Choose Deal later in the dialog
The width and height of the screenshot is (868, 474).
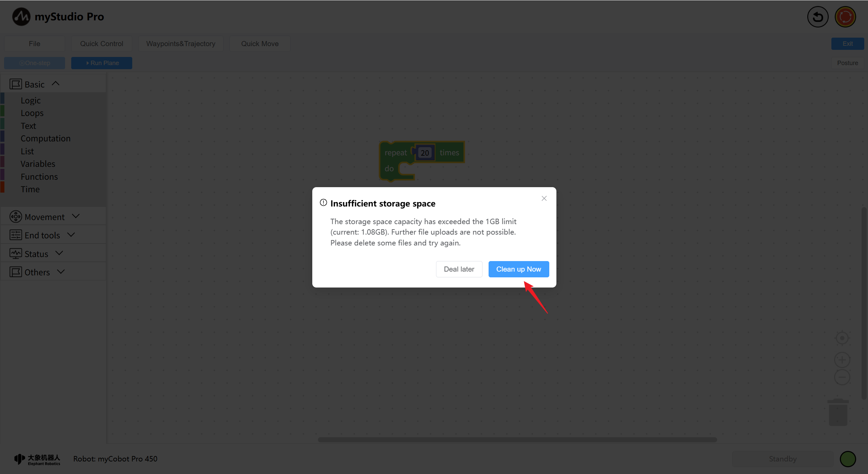point(459,269)
